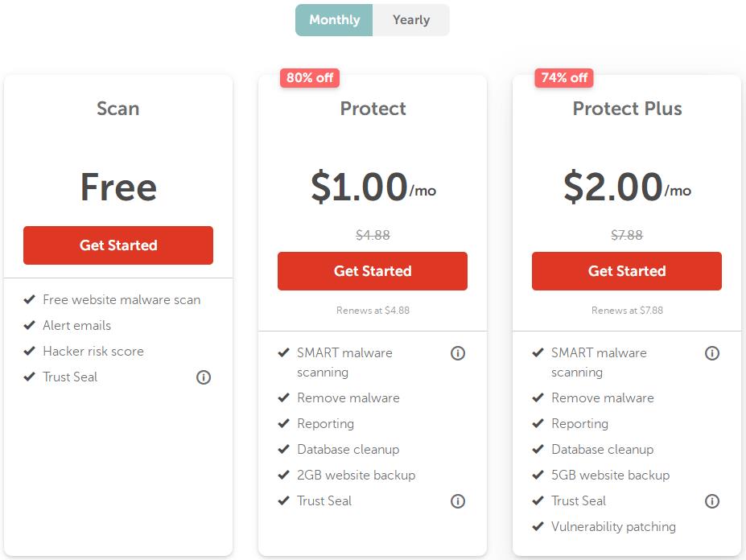Click checkmark next to 2GB website backup
This screenshot has height=560, width=746.
[x=283, y=476]
